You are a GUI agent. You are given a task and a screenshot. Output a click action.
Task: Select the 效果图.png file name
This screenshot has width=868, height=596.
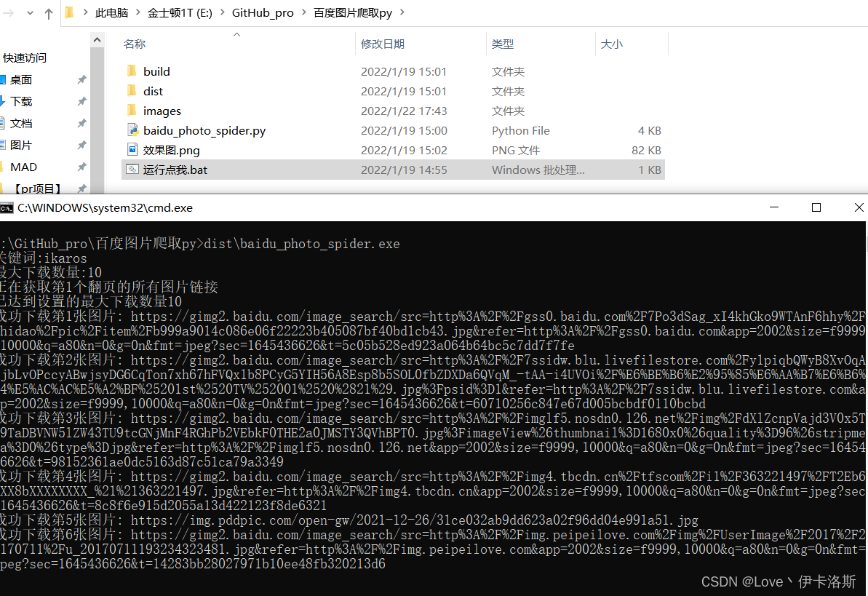coord(171,150)
